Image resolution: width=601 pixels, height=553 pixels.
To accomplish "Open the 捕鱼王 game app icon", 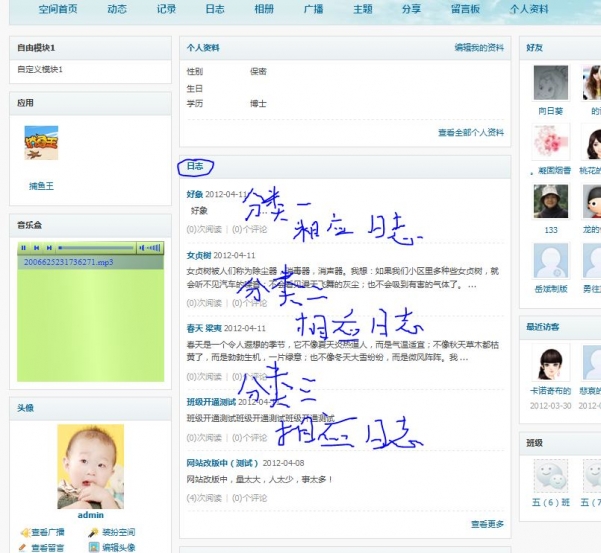I will tap(41, 143).
